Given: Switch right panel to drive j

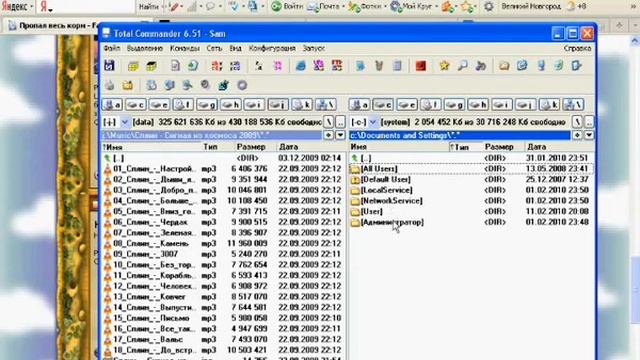Looking at the screenshot, I should pos(525,105).
